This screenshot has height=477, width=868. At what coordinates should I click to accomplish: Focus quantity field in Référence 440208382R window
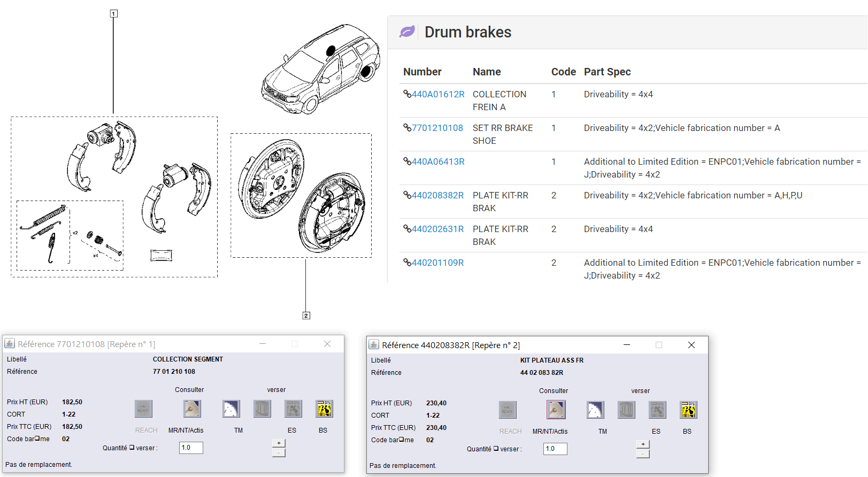point(555,449)
